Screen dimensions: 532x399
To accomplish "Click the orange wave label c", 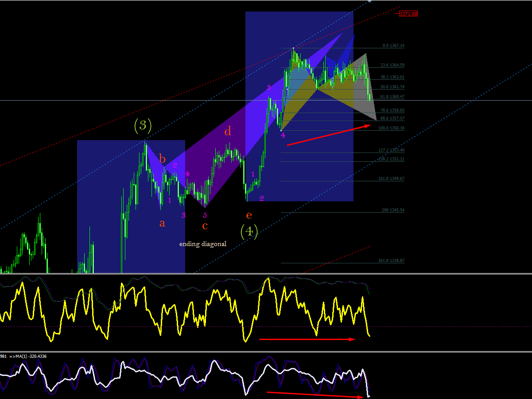I will coord(205,226).
